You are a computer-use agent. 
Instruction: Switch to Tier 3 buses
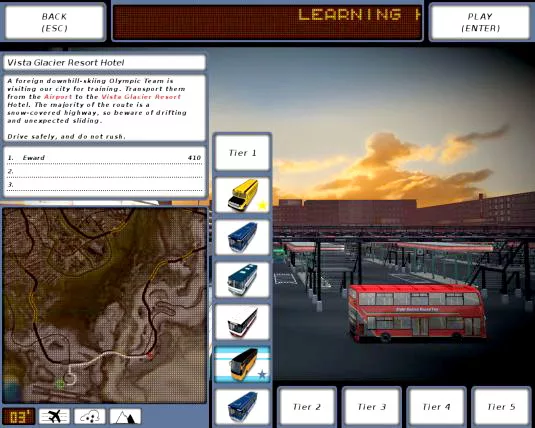[x=372, y=406]
